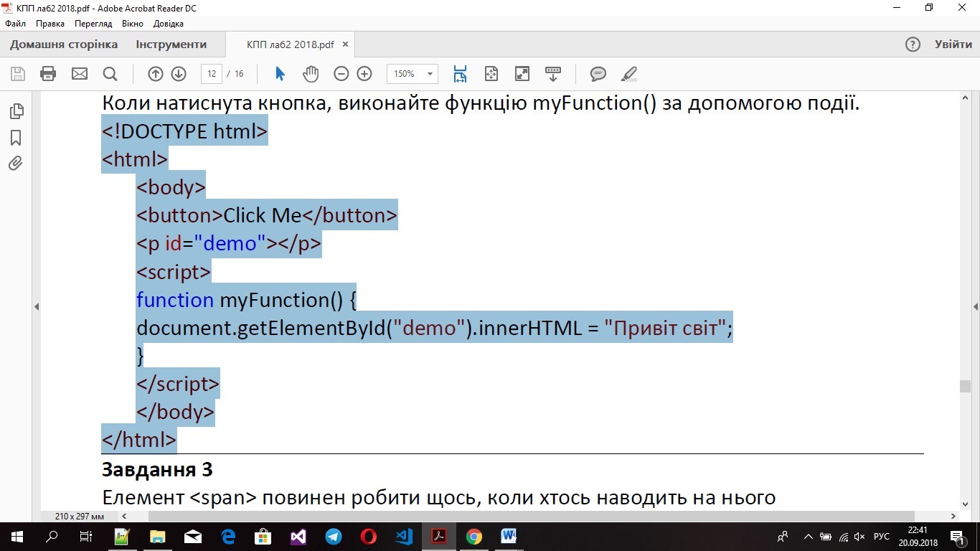
Task: Open the Find text magnifier tool
Action: point(110,74)
